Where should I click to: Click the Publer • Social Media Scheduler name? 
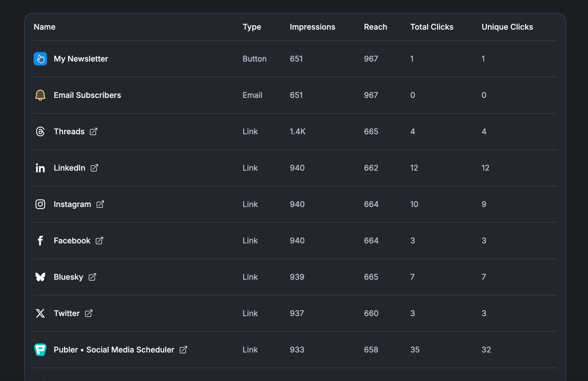coord(114,350)
